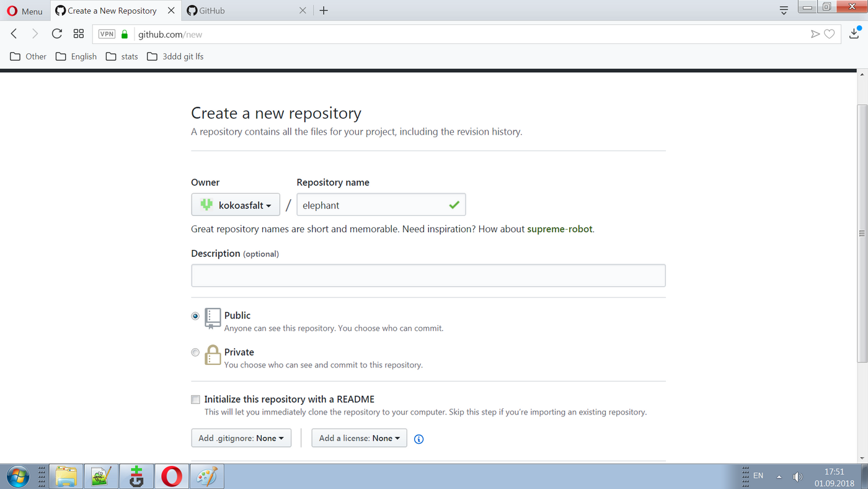868x489 pixels.
Task: Open the tab menu icon in title bar
Action: coord(784,11)
